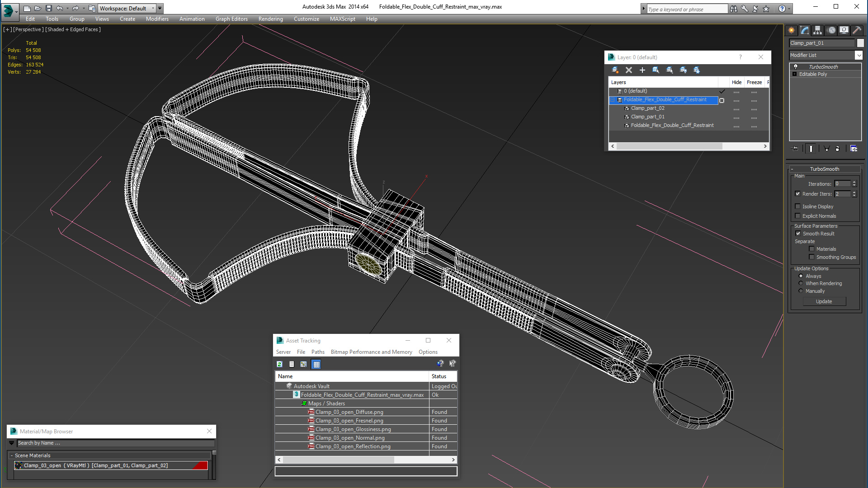
Task: Refresh the Asset Tracking list
Action: 279,364
